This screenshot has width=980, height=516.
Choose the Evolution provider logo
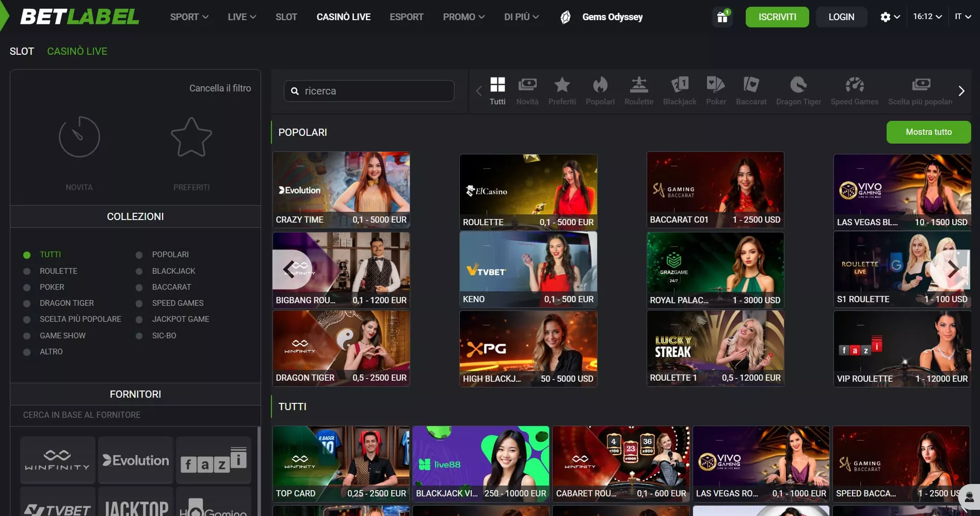pyautogui.click(x=135, y=460)
